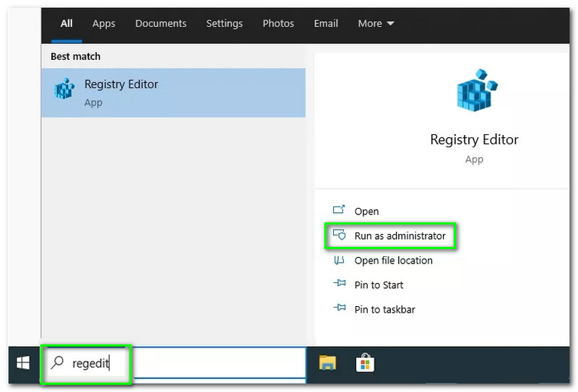Click the pin icon beside Pin to taskbar
Screen dimensions: 578x392
(339, 309)
